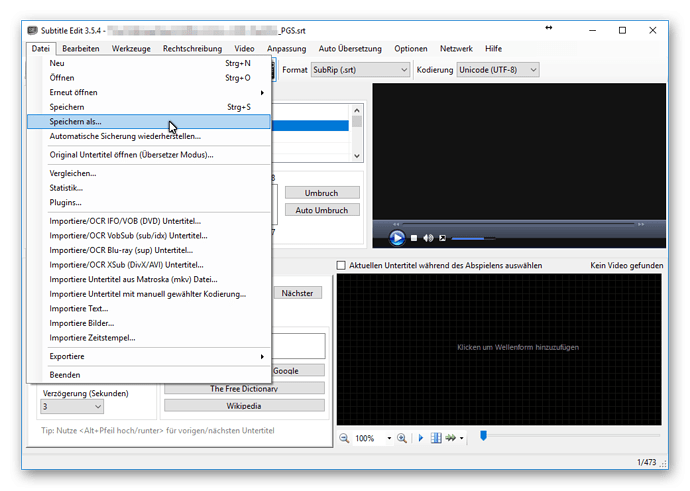Screen dimensions: 690x491
Task: Click the Umbruch button
Action: tap(322, 193)
